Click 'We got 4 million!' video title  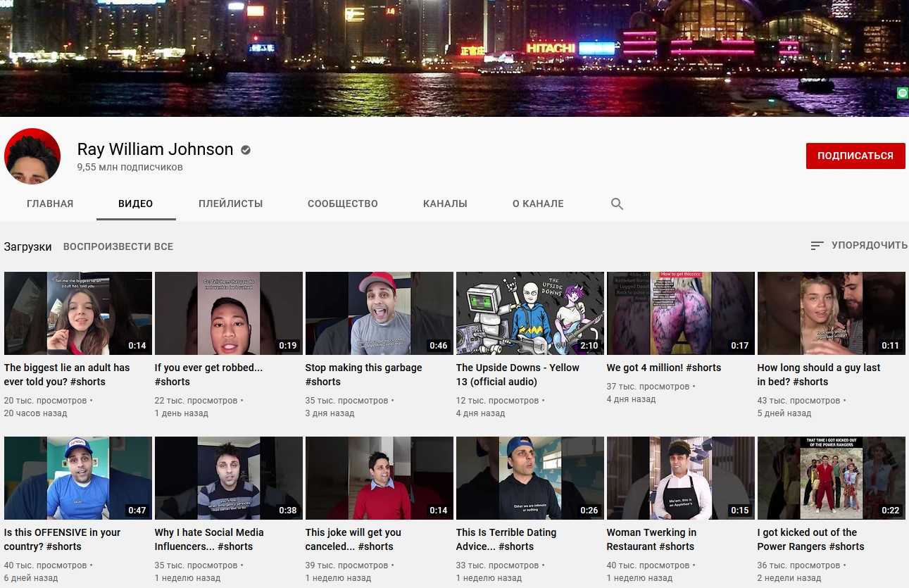(x=663, y=368)
